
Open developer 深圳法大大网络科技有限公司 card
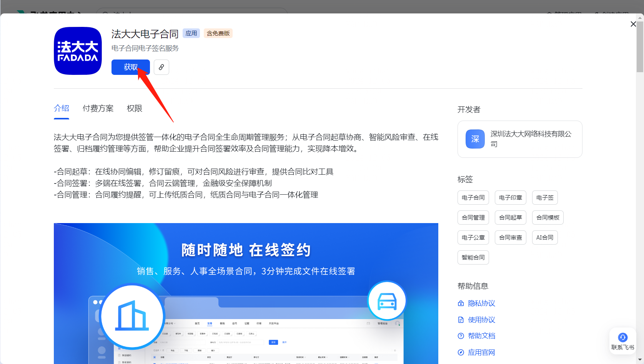(520, 139)
